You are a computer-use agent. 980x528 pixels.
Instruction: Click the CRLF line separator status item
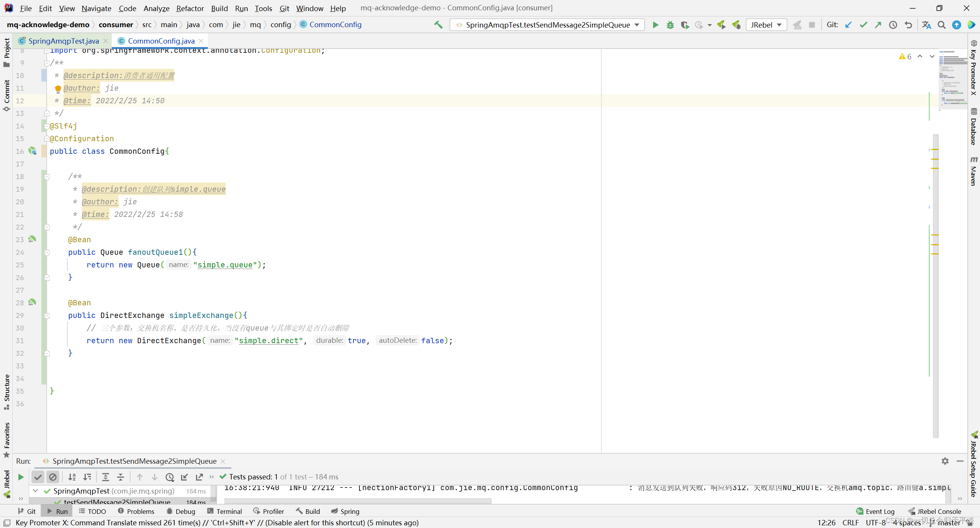tap(850, 523)
